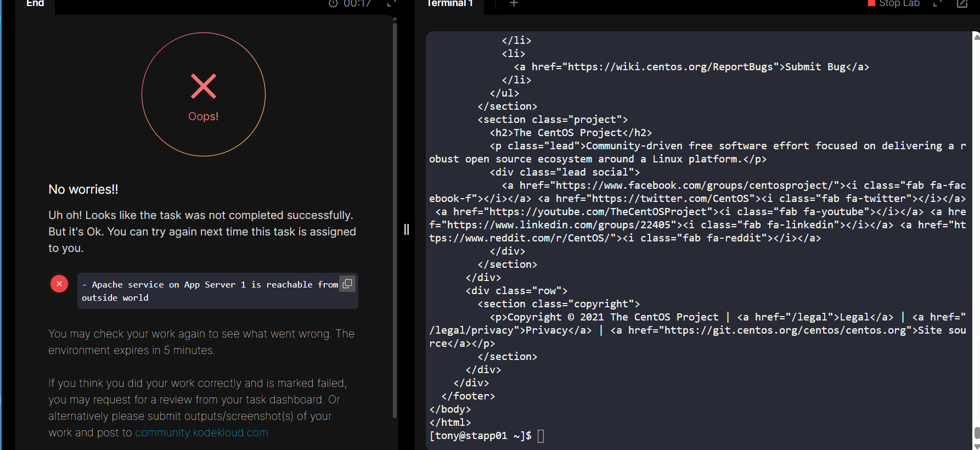Click the timer clock icon

click(x=333, y=3)
